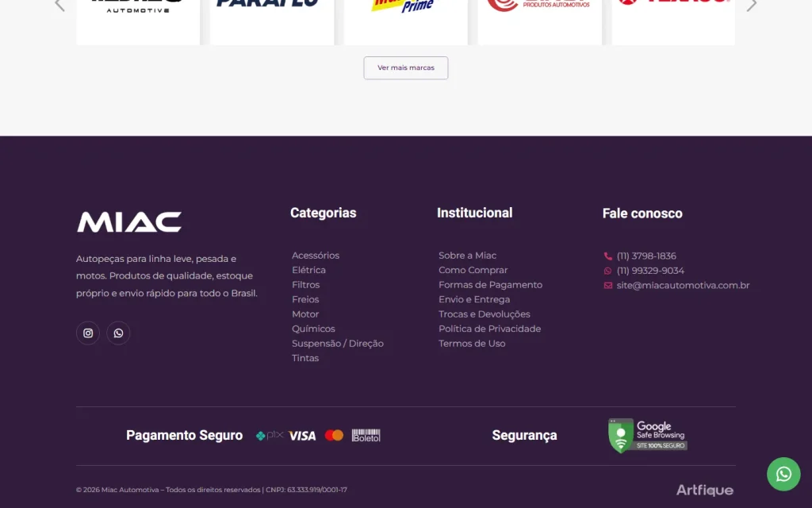Screen dimensions: 812x508
Task: Open the WhatsApp round icon under Miac description
Action: 118,333
